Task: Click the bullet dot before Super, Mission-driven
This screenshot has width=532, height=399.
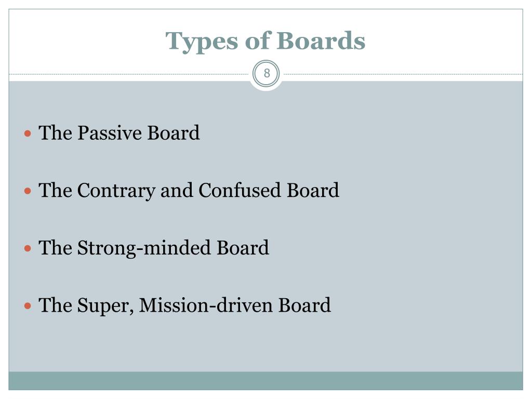Action: [28, 306]
